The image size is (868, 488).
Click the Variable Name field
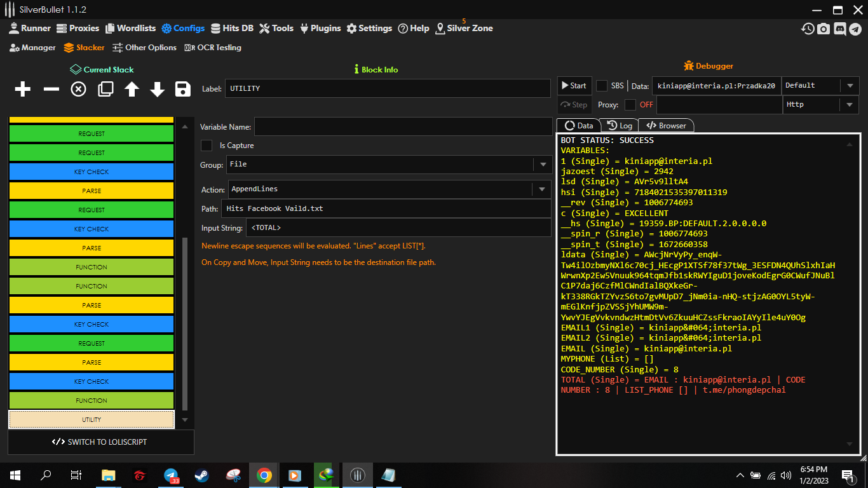click(403, 126)
